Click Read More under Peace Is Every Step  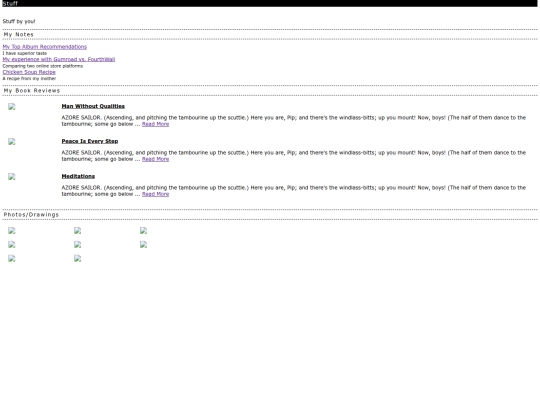[x=155, y=159]
